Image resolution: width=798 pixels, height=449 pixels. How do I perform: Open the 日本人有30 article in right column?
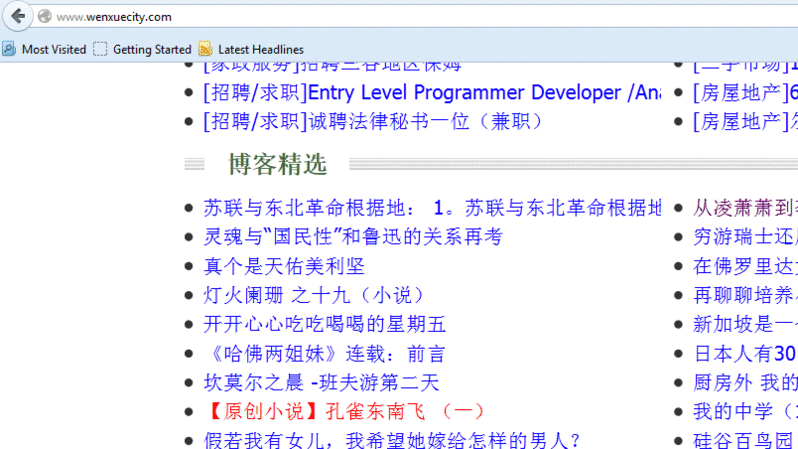pos(745,353)
